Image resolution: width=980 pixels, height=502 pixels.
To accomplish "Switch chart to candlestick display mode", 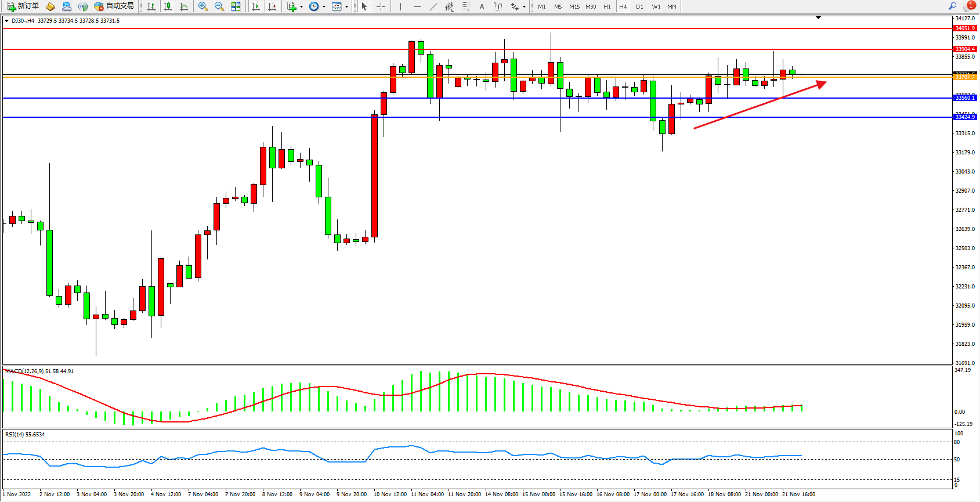I will click(x=168, y=6).
